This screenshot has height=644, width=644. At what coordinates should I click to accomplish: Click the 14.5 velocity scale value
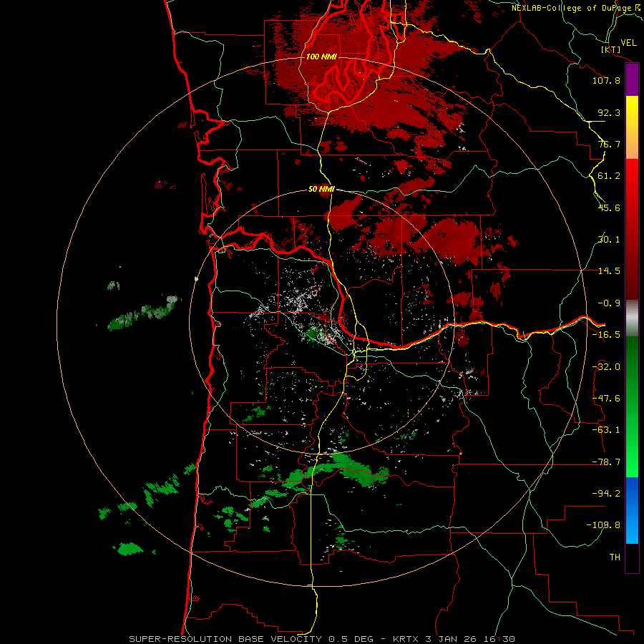coord(609,271)
